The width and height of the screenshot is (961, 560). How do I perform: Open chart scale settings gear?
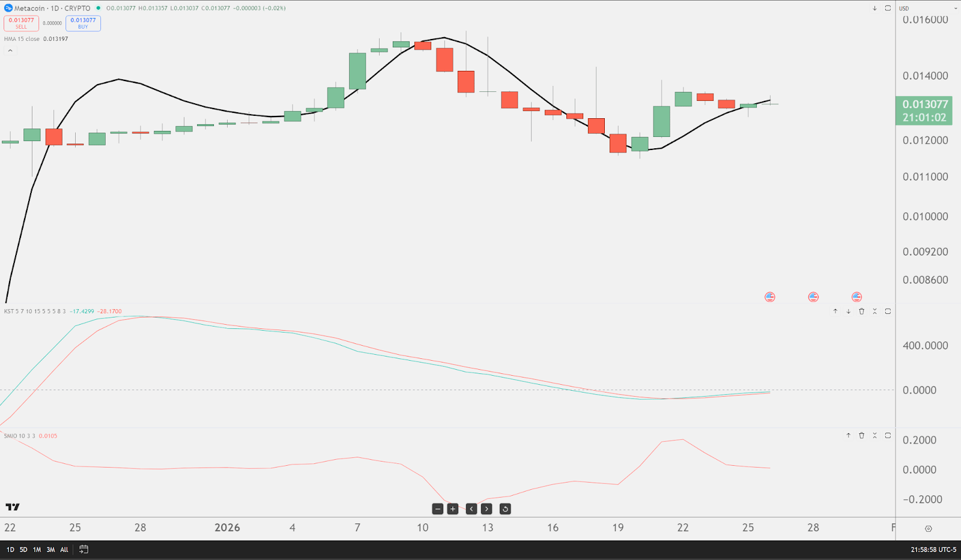pyautogui.click(x=928, y=529)
